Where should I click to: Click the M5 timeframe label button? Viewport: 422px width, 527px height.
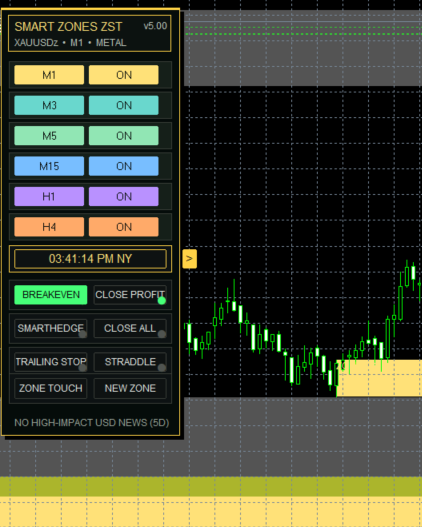pos(49,136)
